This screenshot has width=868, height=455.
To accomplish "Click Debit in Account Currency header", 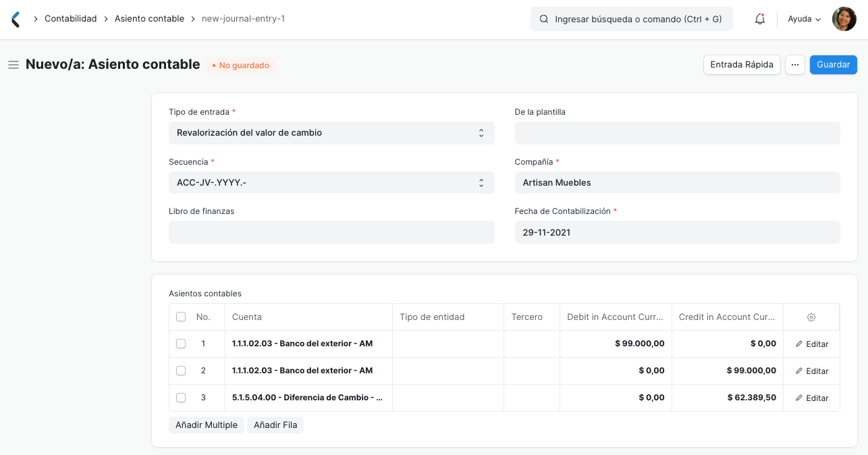I will 616,317.
